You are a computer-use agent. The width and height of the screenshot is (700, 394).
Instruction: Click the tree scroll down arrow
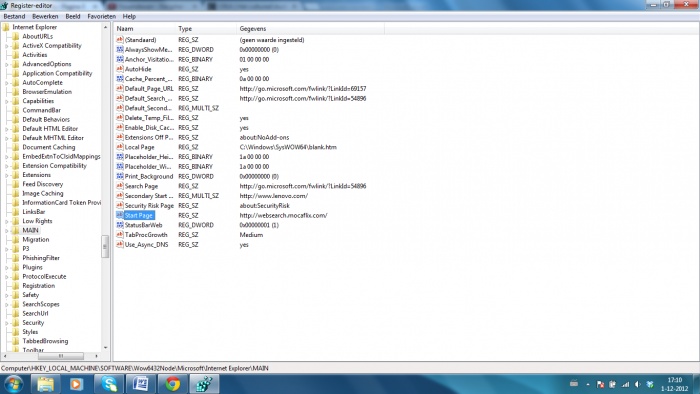point(105,348)
